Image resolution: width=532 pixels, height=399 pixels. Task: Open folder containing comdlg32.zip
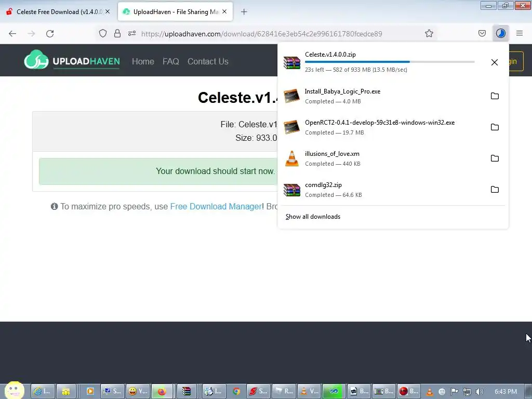[x=495, y=190]
